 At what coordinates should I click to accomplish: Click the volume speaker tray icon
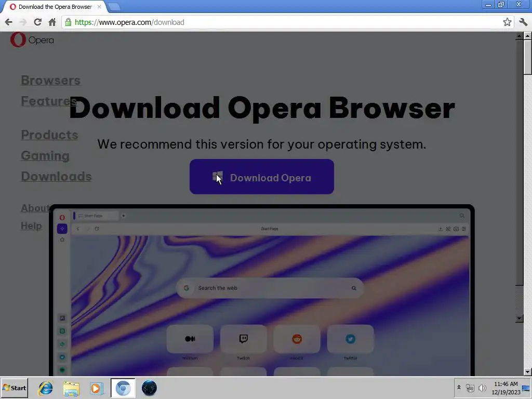(x=482, y=388)
